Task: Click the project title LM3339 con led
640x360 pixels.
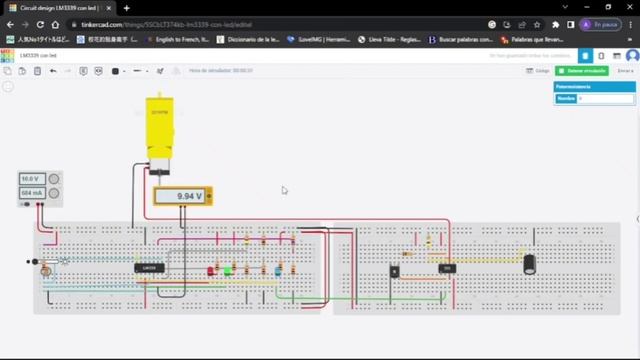Action: point(38,56)
